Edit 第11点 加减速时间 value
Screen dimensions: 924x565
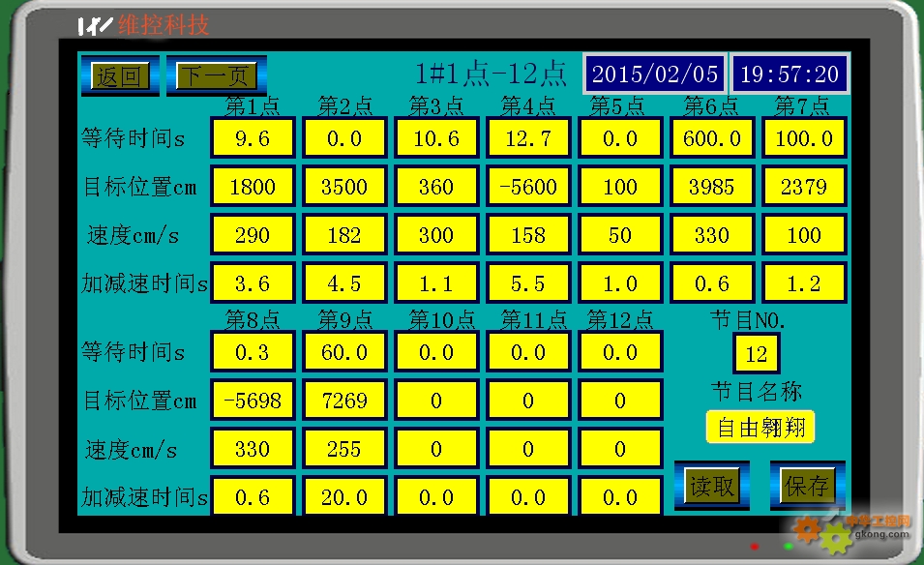click(528, 496)
